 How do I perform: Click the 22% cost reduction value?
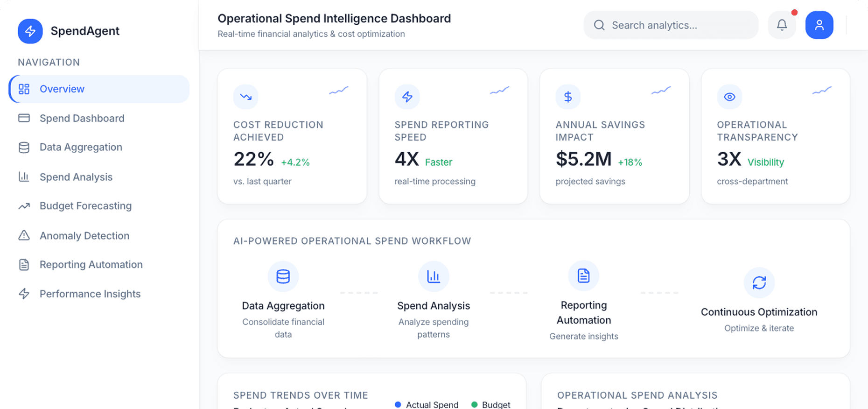pos(253,159)
